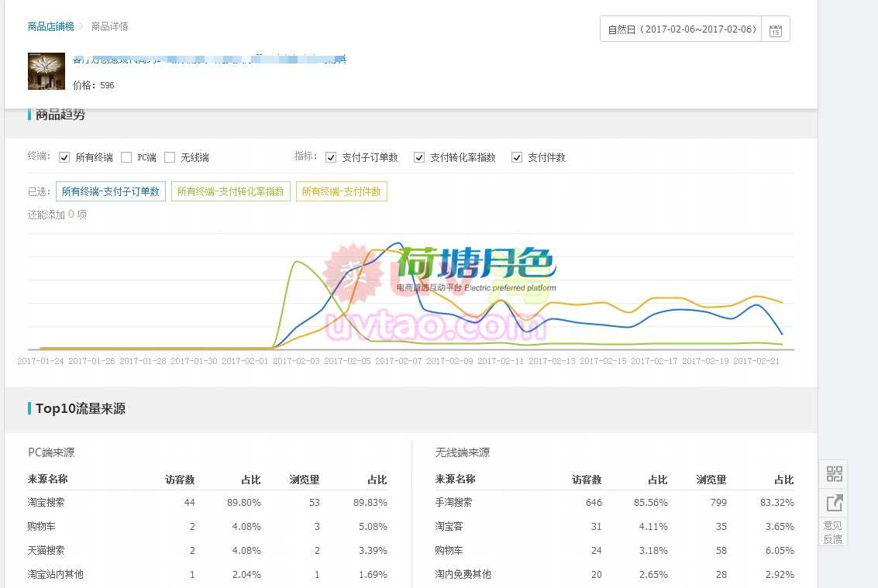Click the 2017-02-07 point on the chart axis
This screenshot has width=878, height=588.
[398, 361]
